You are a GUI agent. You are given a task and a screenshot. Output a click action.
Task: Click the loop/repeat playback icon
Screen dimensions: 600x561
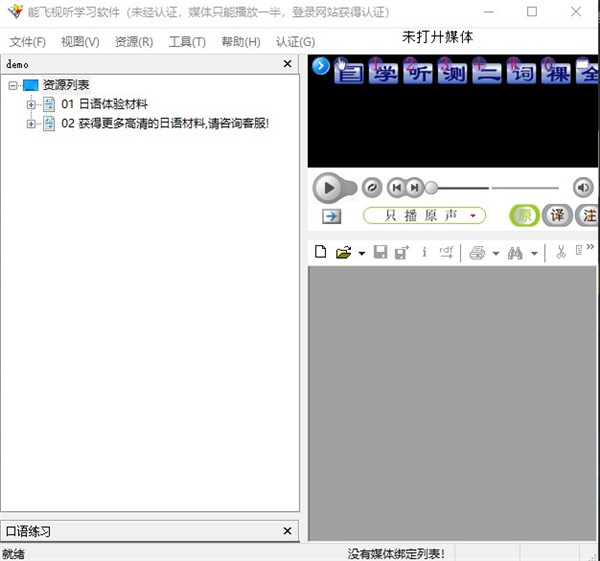click(x=371, y=187)
